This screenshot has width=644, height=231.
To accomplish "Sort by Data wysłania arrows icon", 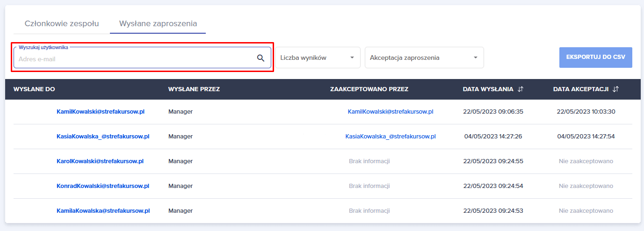I will pos(521,89).
